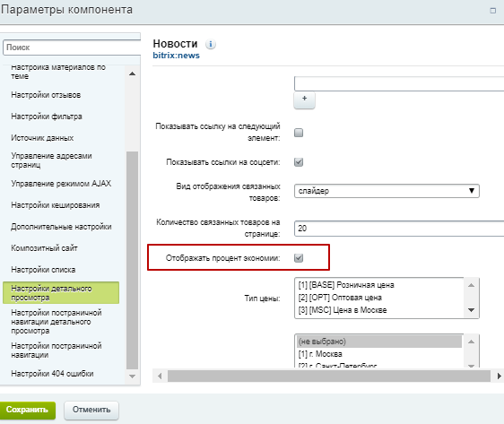Open the слайдер display type dropdown
The image size is (504, 424).
coord(387,191)
